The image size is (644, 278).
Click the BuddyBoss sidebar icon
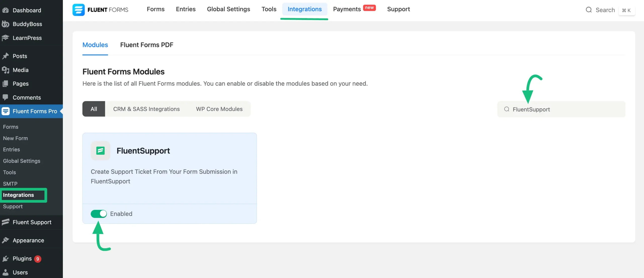pyautogui.click(x=6, y=24)
